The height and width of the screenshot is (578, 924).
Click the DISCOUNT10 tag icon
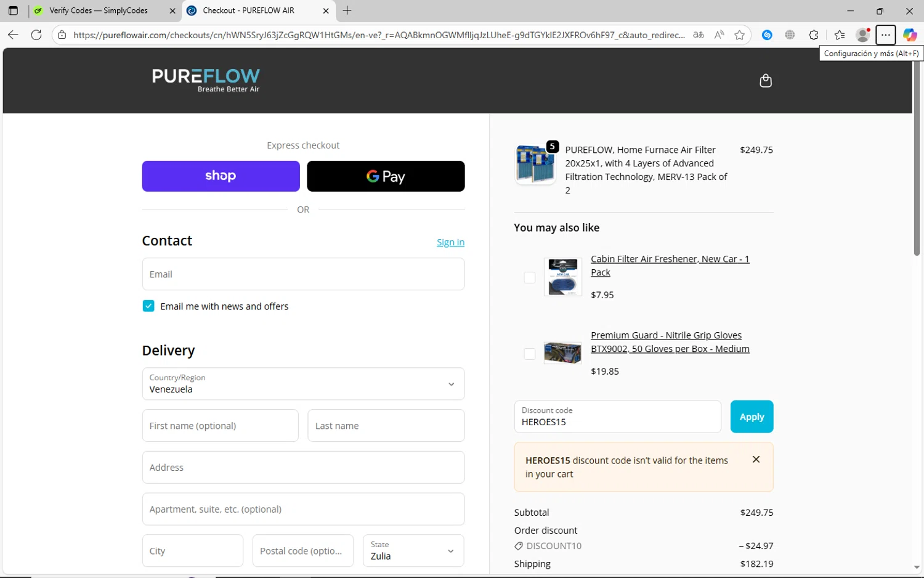pyautogui.click(x=519, y=546)
